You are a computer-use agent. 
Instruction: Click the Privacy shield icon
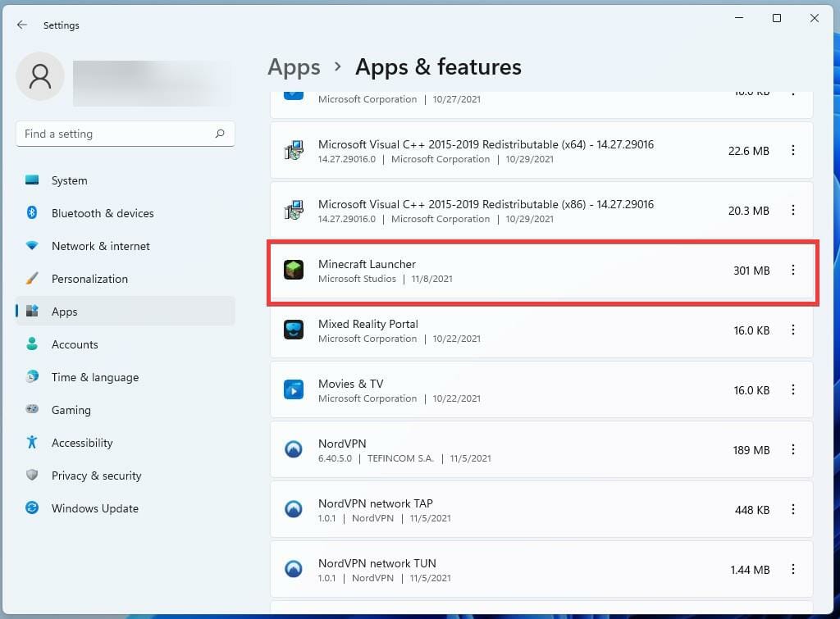point(32,475)
